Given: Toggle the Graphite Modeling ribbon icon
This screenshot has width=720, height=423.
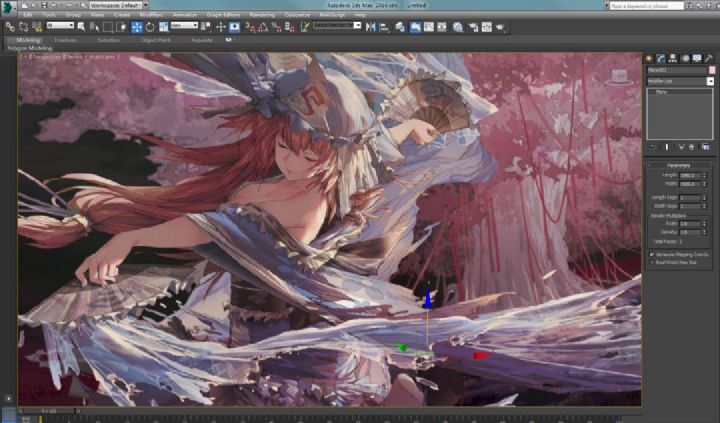Looking at the screenshot, I should [x=415, y=27].
